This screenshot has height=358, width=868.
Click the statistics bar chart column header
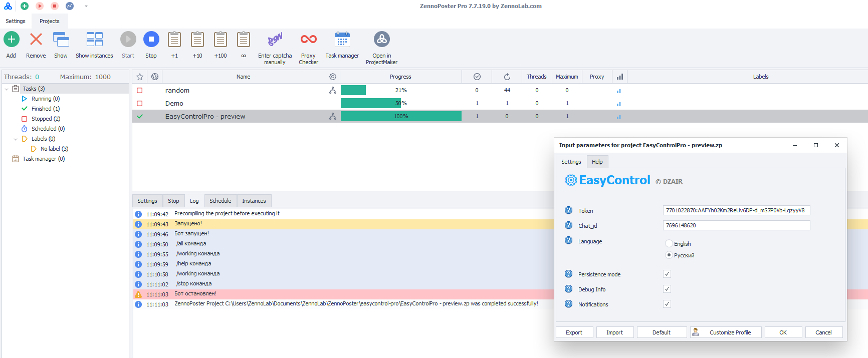[x=620, y=77]
